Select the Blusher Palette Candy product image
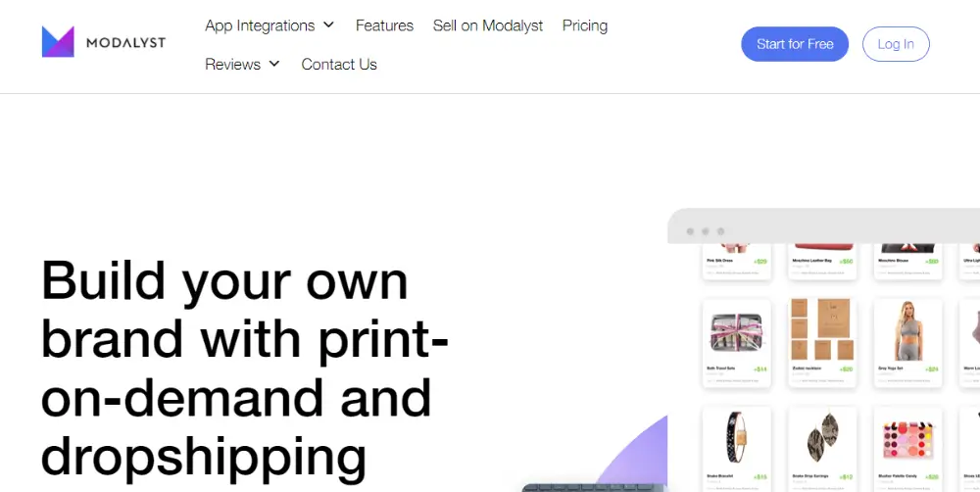 [907, 439]
